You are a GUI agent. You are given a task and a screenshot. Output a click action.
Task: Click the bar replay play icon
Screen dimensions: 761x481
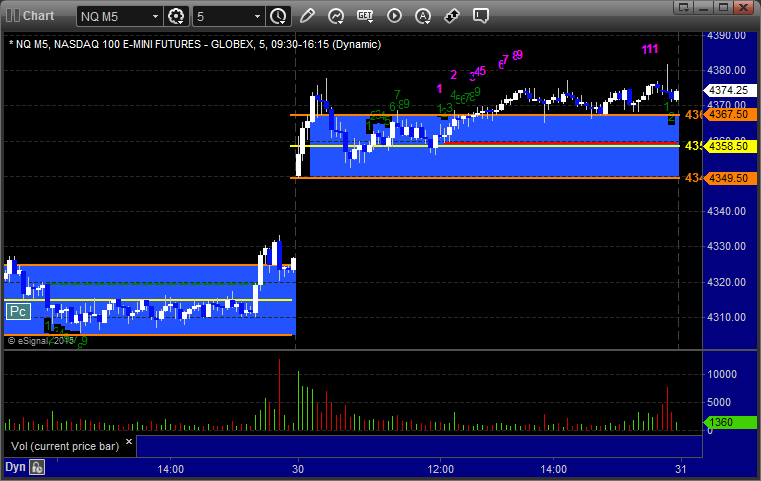[394, 16]
